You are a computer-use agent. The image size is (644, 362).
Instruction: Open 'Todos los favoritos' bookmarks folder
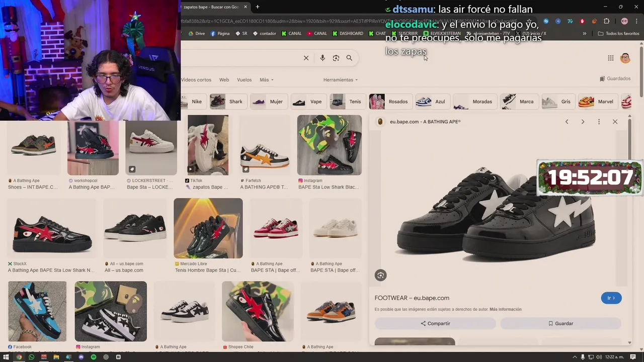tap(619, 34)
